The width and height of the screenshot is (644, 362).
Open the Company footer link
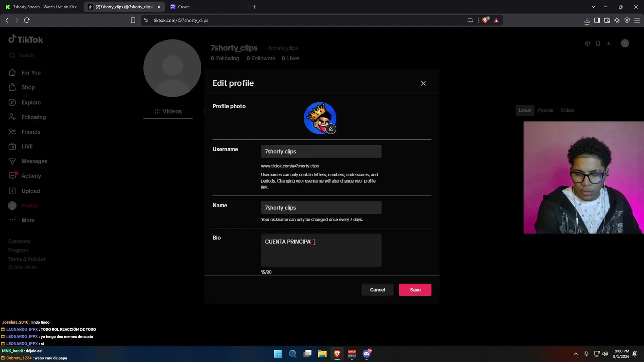pyautogui.click(x=19, y=241)
